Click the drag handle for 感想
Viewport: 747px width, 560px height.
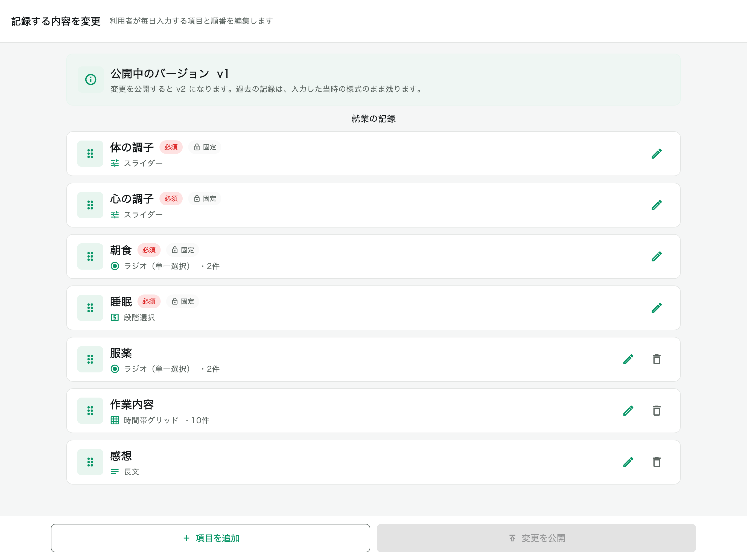pyautogui.click(x=90, y=462)
